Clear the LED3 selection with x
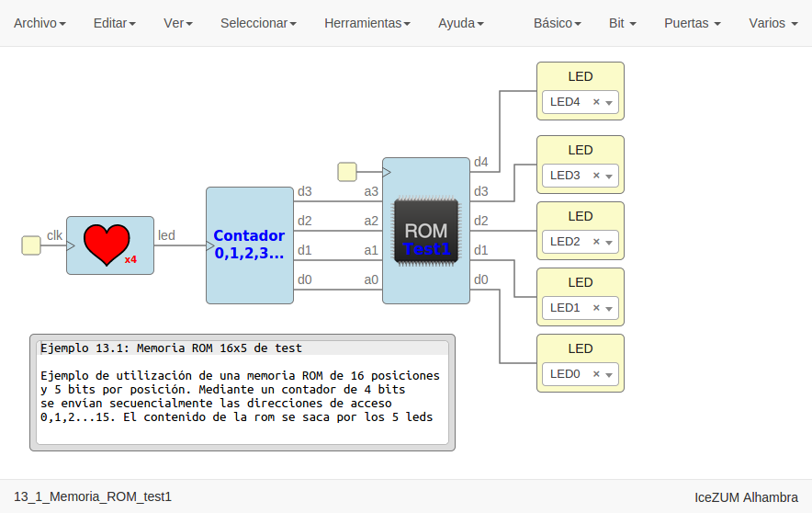Viewport: 812px width, 513px height. [x=596, y=176]
